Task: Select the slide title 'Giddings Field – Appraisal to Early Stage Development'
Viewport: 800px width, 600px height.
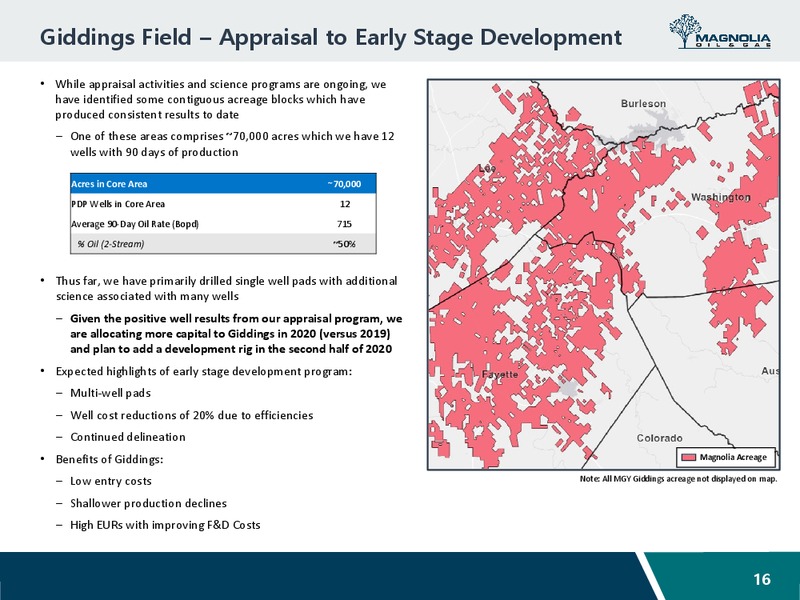Action: (331, 37)
